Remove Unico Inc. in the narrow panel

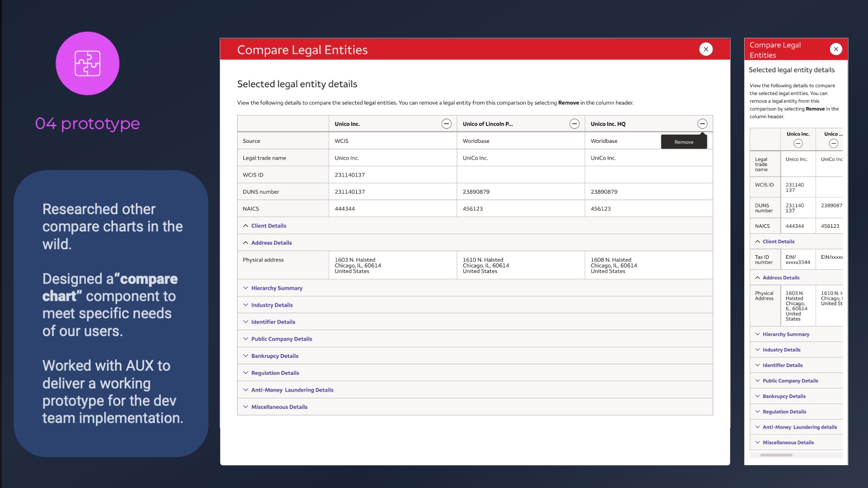tap(798, 144)
